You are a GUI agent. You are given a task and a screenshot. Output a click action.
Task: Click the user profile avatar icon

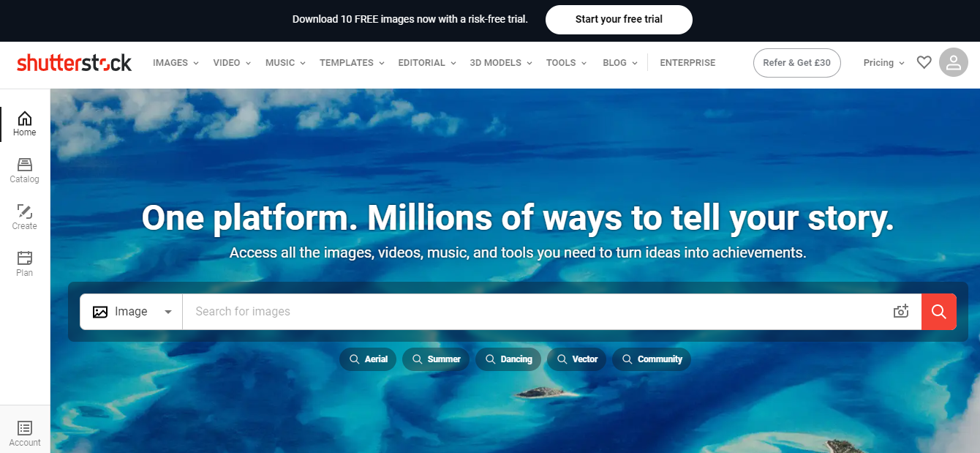[954, 63]
